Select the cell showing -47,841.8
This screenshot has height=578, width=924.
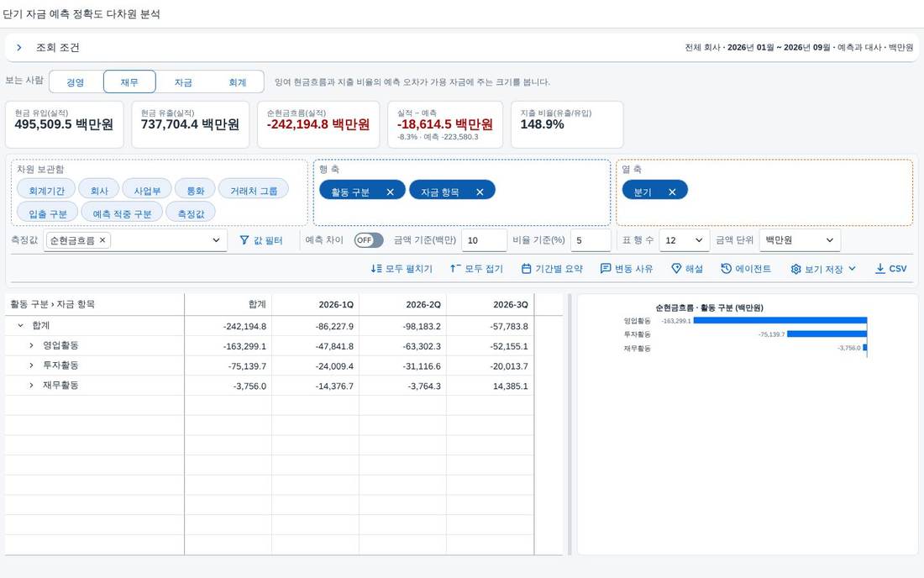[x=315, y=346]
